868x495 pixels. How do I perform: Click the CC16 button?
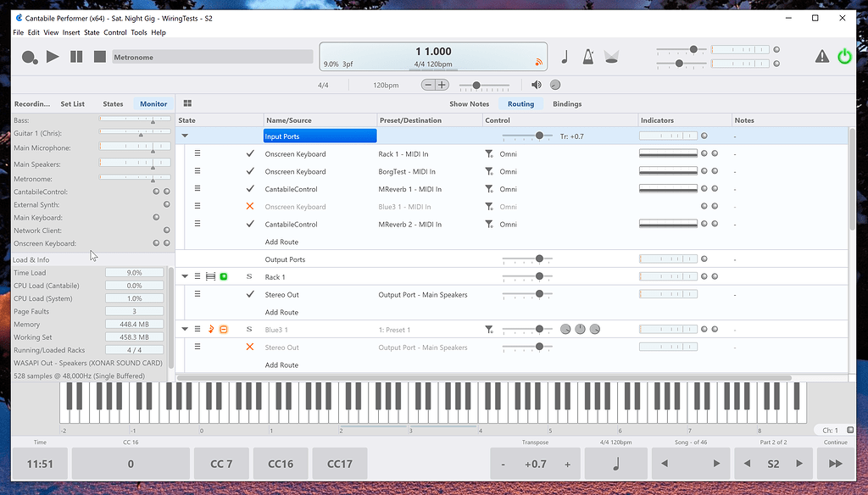pos(281,464)
